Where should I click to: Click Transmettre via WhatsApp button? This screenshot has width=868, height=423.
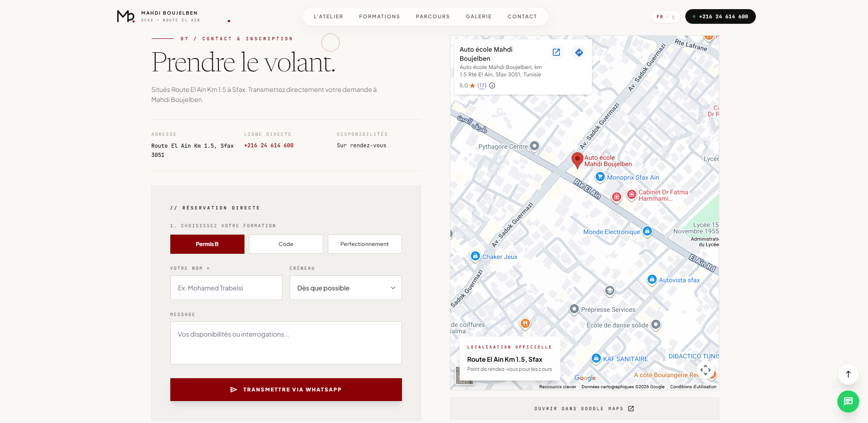coord(286,390)
